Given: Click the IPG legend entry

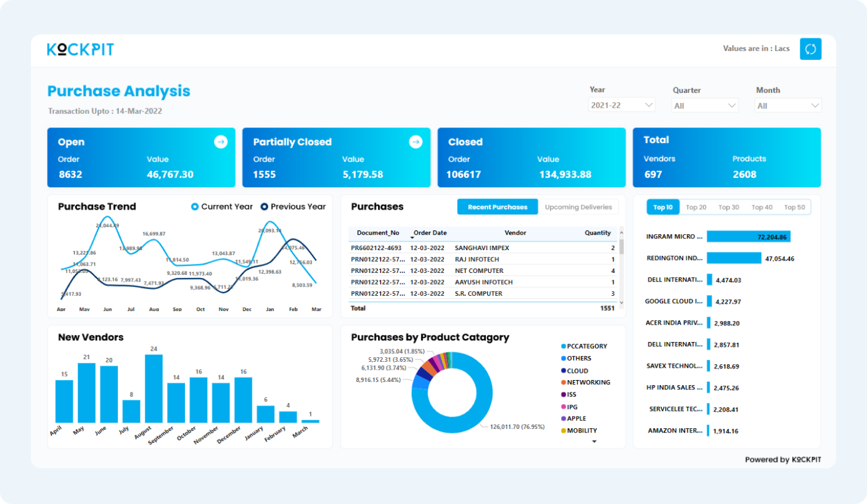Looking at the screenshot, I should point(569,407).
